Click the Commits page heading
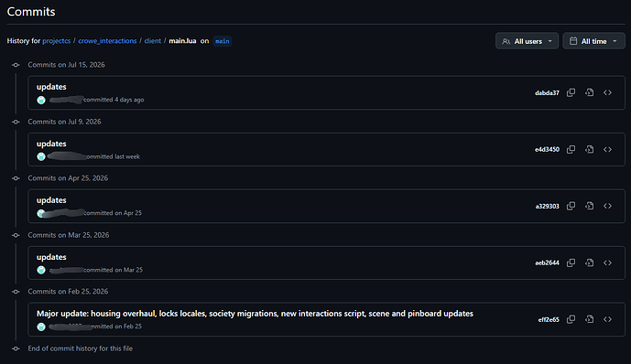Screen dimensions: 631x364 click(x=31, y=12)
